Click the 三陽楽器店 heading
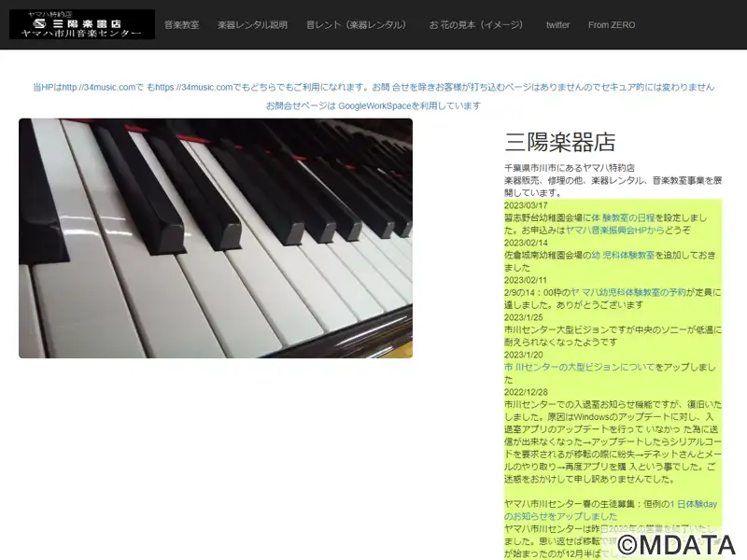Screen dimensions: 747x560 tap(560, 142)
